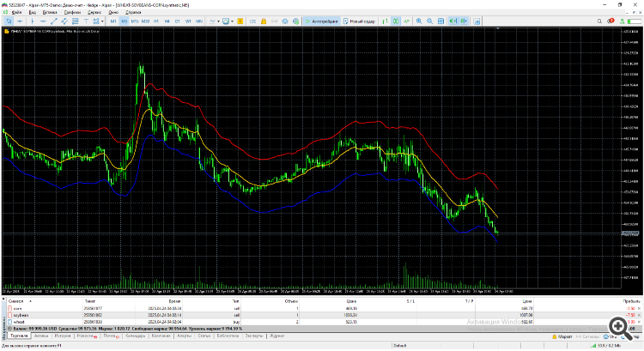This screenshot has width=644, height=351.
Task: Select the trendline drawing tool
Action: pyautogui.click(x=53, y=21)
